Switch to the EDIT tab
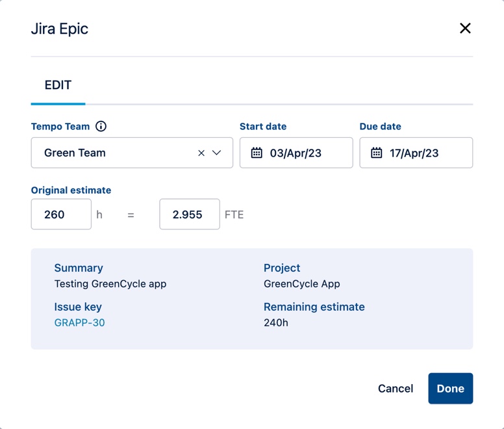 point(58,85)
